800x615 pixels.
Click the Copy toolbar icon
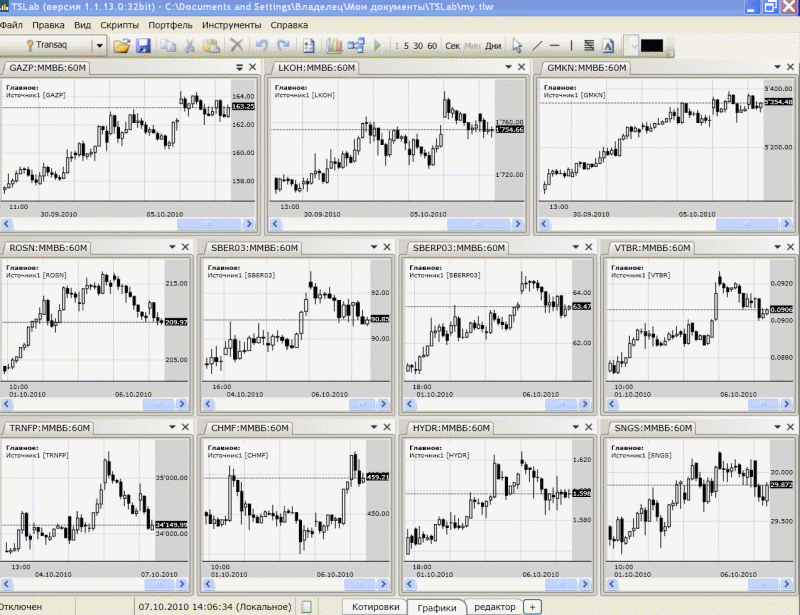point(168,46)
